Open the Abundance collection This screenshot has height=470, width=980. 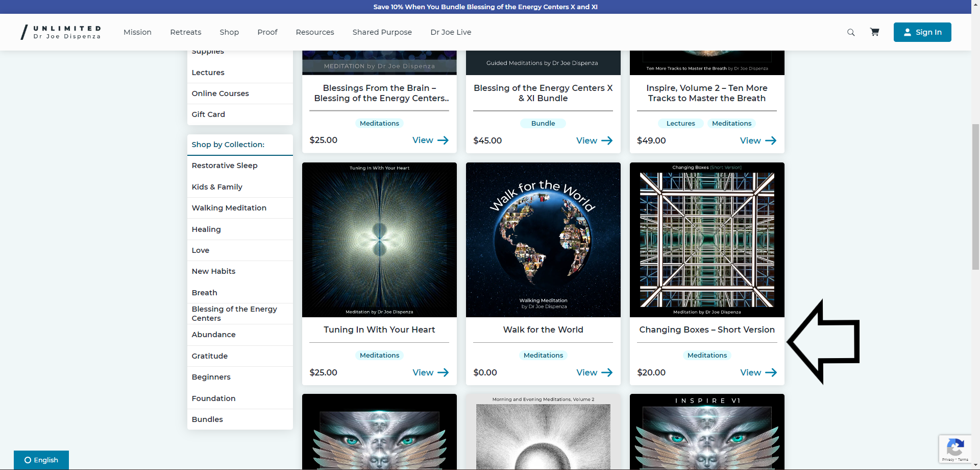[240, 335]
